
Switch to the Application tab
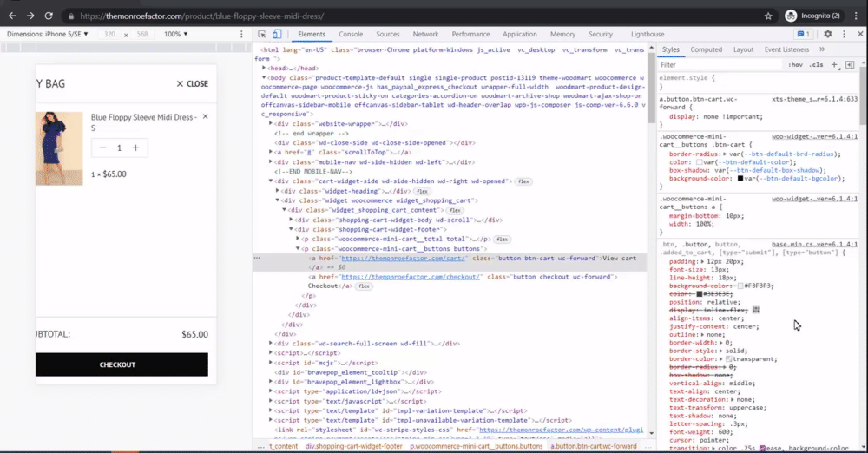coord(519,35)
